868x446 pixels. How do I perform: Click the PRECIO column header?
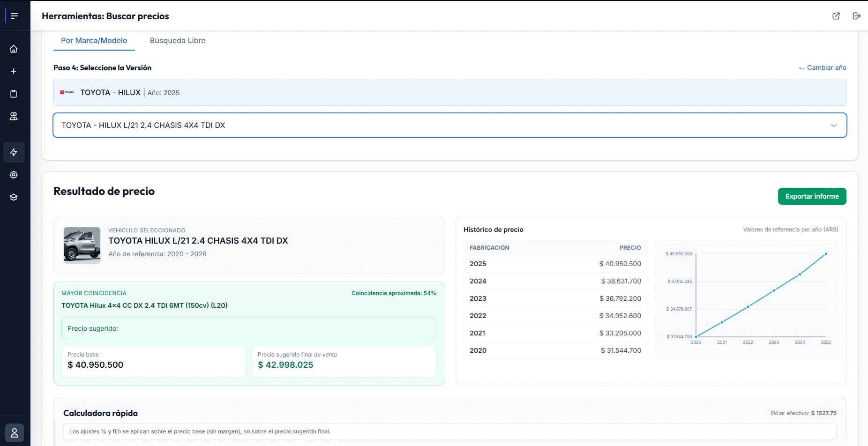[x=630, y=248]
